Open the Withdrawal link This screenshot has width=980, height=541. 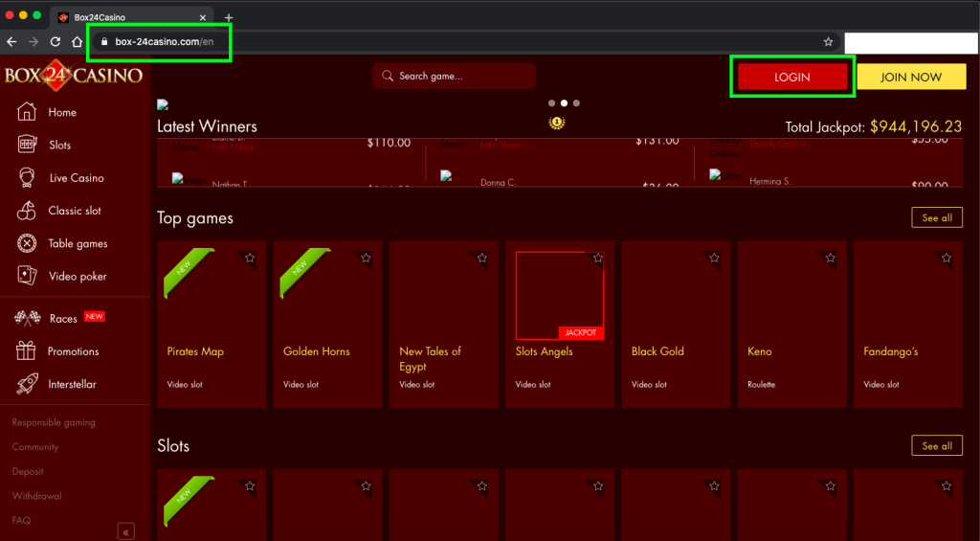point(37,495)
